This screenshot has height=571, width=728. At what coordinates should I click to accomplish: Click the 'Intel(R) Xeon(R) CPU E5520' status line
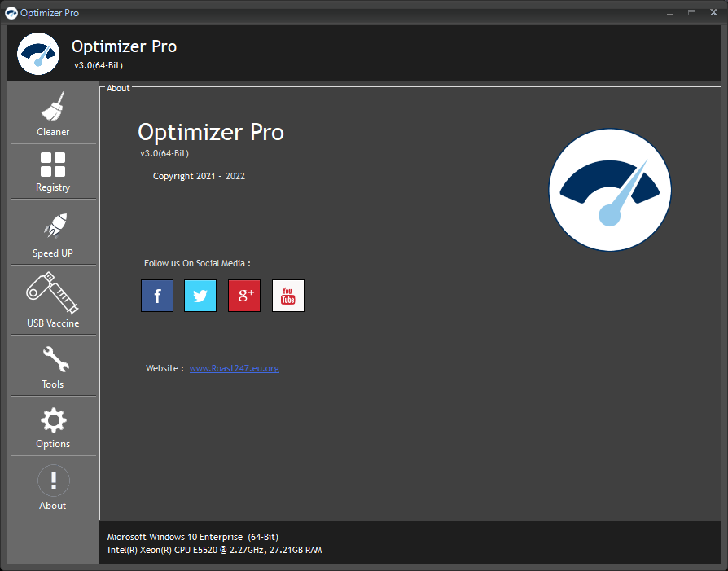pyautogui.click(x=214, y=550)
